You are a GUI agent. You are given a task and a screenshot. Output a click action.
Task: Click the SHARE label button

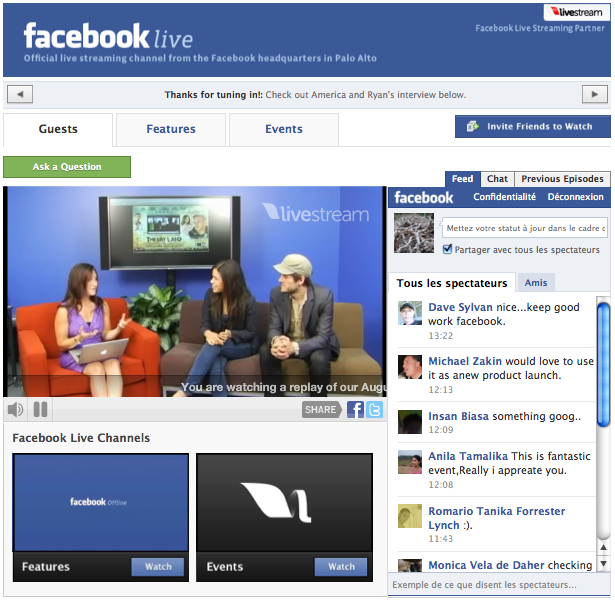(x=321, y=410)
